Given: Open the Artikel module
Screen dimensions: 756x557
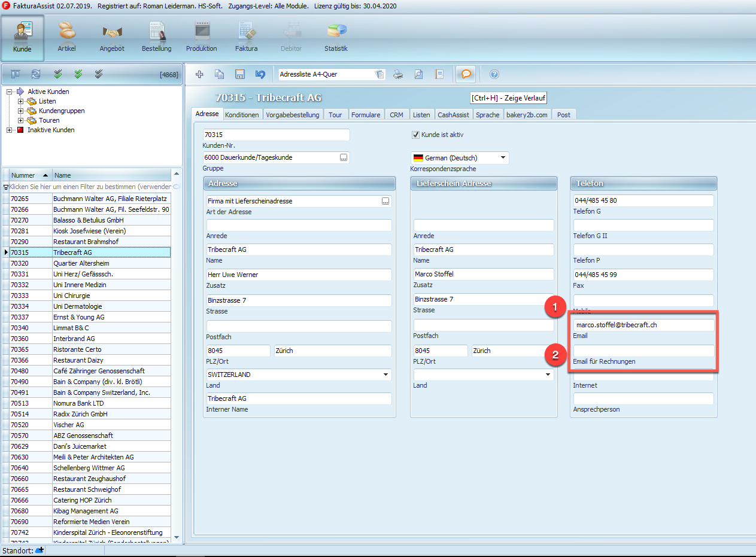Looking at the screenshot, I should point(66,38).
